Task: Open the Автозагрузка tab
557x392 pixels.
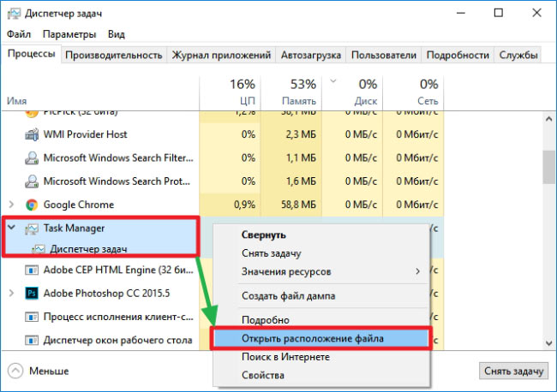Action: coord(311,55)
